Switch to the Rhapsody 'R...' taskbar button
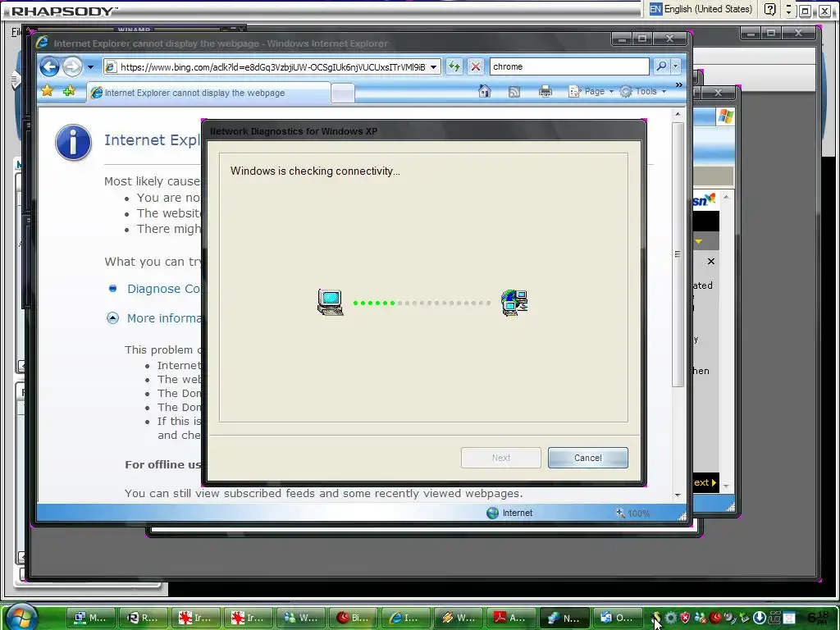 (x=143, y=618)
